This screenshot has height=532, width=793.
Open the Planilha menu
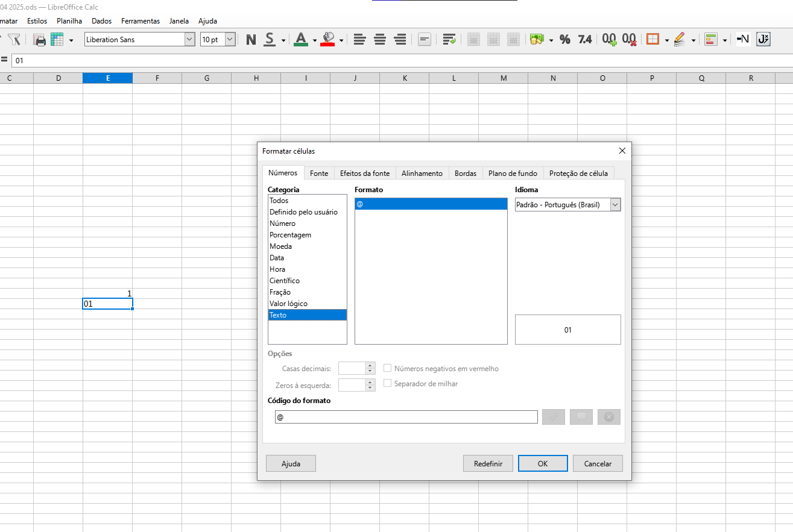tap(69, 21)
